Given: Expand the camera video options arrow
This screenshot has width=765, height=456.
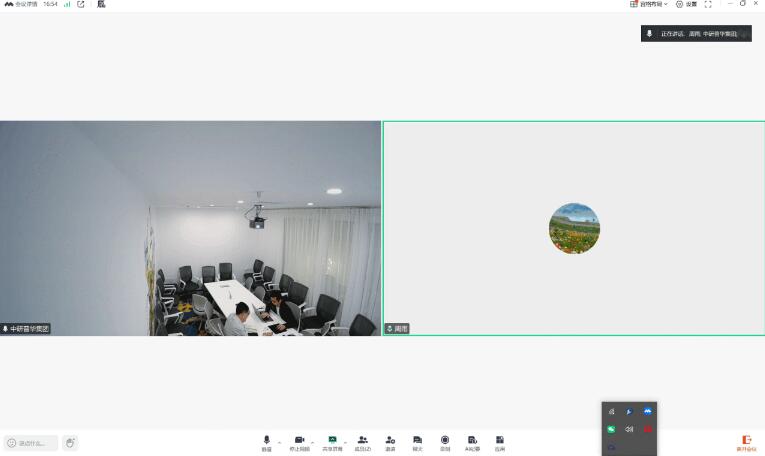Looking at the screenshot, I should (312, 441).
